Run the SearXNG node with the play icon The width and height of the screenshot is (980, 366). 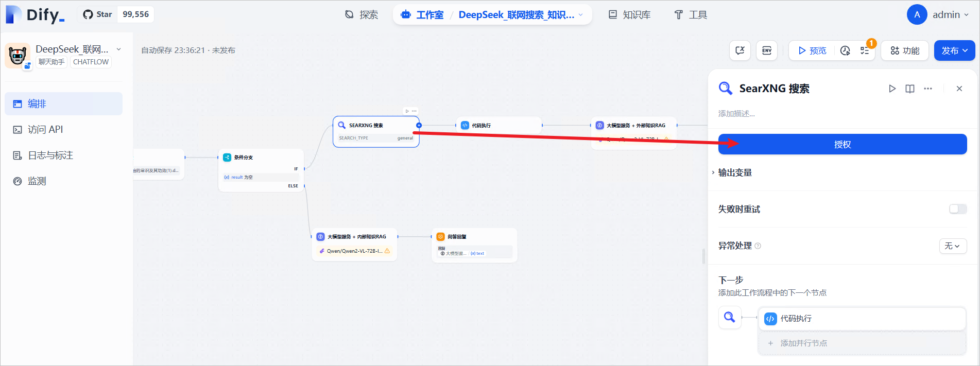[x=892, y=89]
